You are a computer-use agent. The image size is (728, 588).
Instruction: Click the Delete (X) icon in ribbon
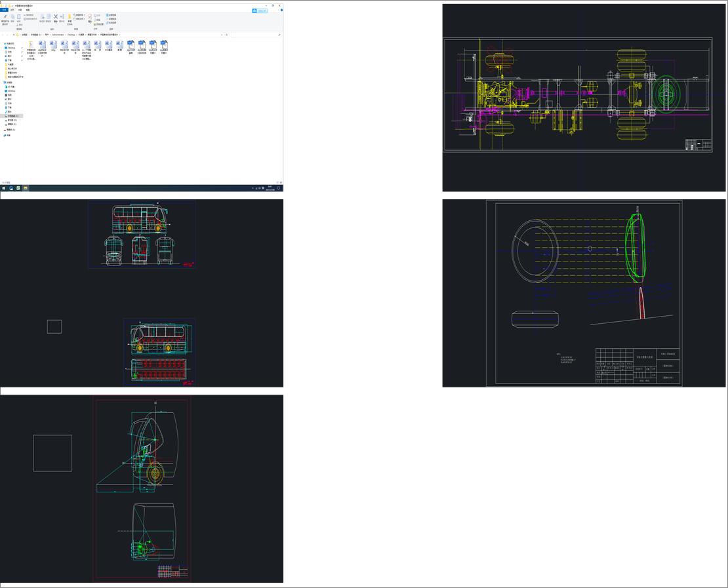(x=55, y=18)
